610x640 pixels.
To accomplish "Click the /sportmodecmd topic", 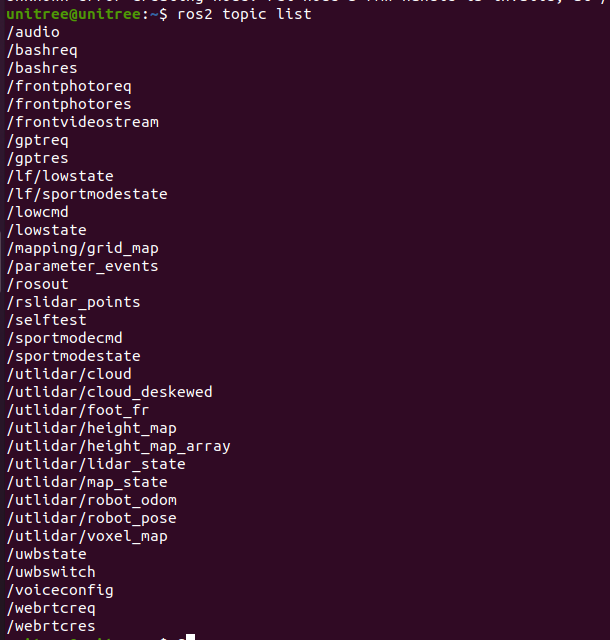I will coord(65,338).
